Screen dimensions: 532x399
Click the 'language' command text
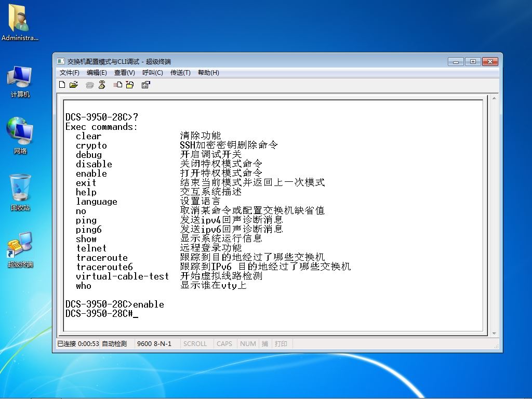(97, 202)
